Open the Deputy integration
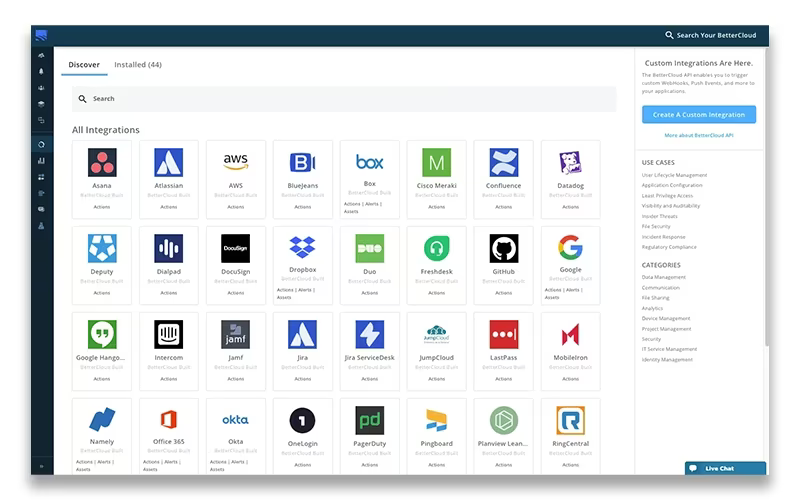Image resolution: width=800 pixels, height=500 pixels. coord(102,265)
